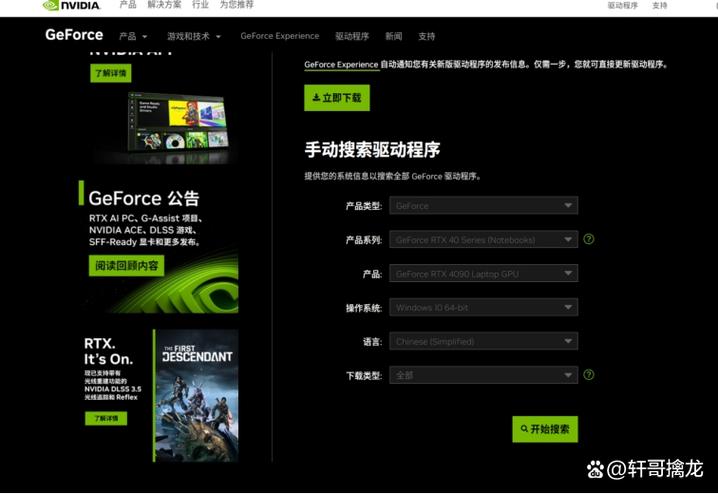
Task: Open the GeForce Experience app preview image
Action: tap(177, 122)
